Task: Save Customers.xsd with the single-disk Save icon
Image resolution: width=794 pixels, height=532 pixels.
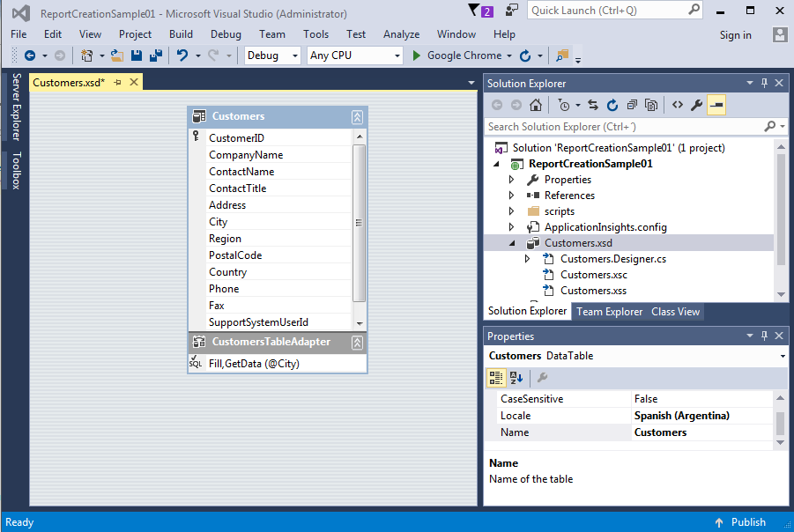Action: point(137,55)
